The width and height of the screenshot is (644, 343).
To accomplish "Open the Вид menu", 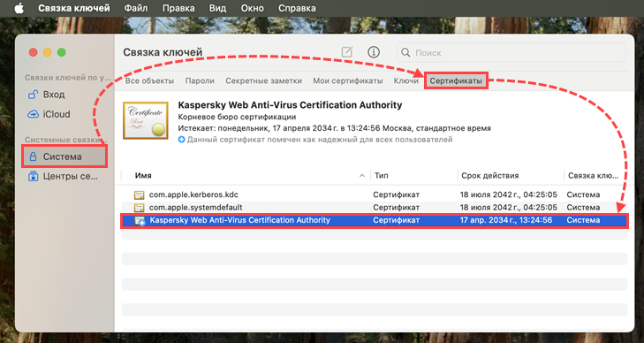I will 217,8.
